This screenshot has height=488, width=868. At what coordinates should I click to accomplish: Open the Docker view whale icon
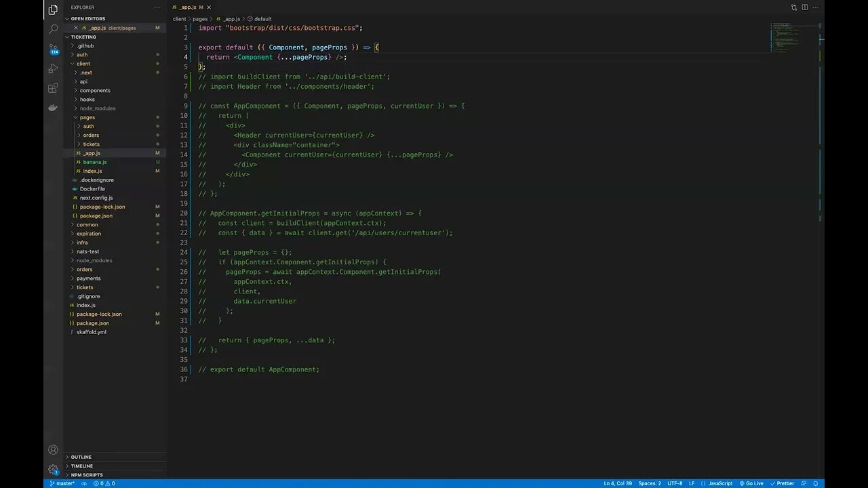point(53,108)
